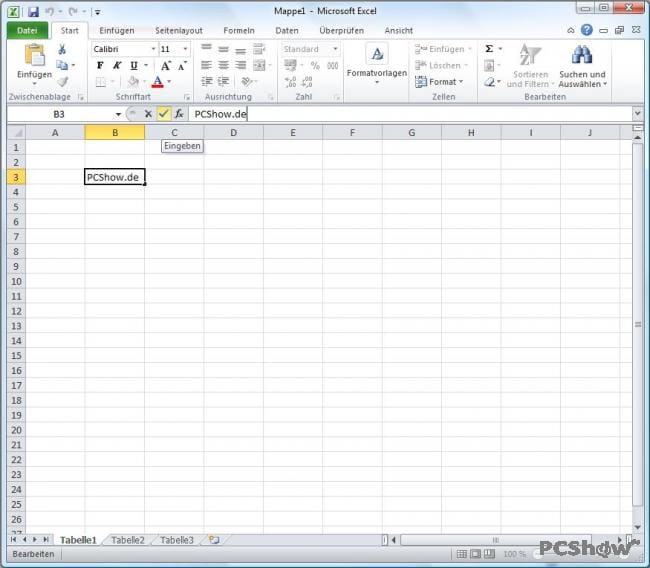
Task: Toggle italic formatting with the K button
Action: coord(117,66)
